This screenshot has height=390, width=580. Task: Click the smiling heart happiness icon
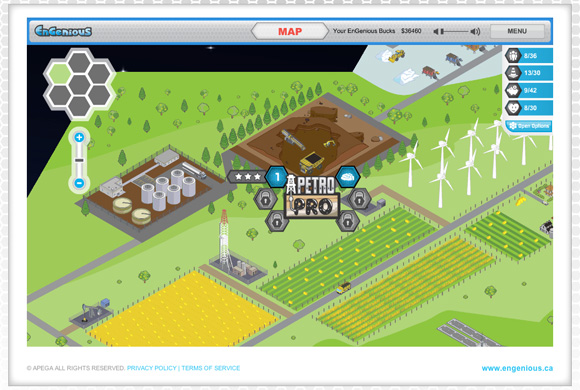point(513,108)
